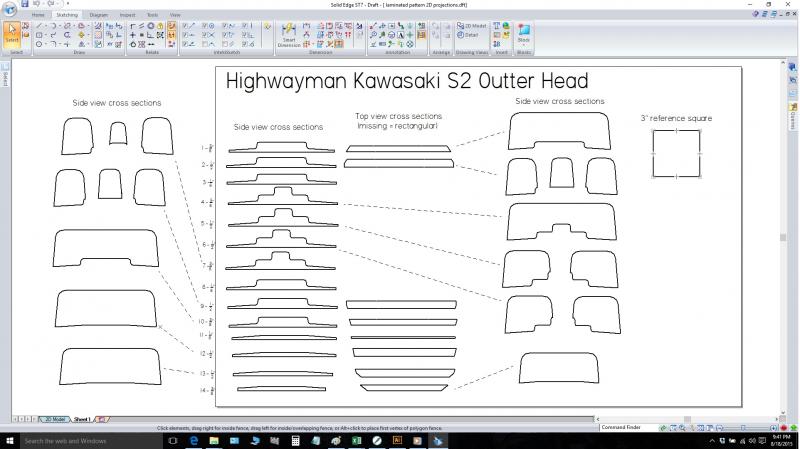Expand the Line tool dropdown arrow
The width and height of the screenshot is (800, 449).
click(46, 26)
